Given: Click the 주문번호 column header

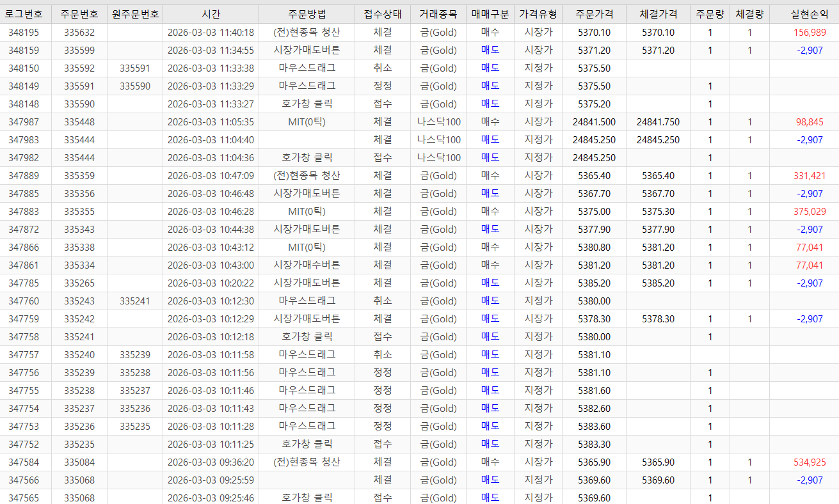Looking at the screenshot, I should click(x=79, y=13).
